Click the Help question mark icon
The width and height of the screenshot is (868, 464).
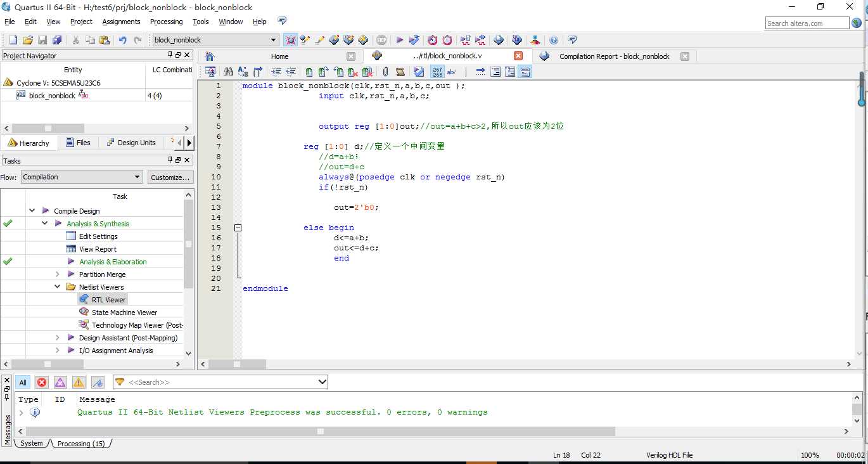coord(554,40)
